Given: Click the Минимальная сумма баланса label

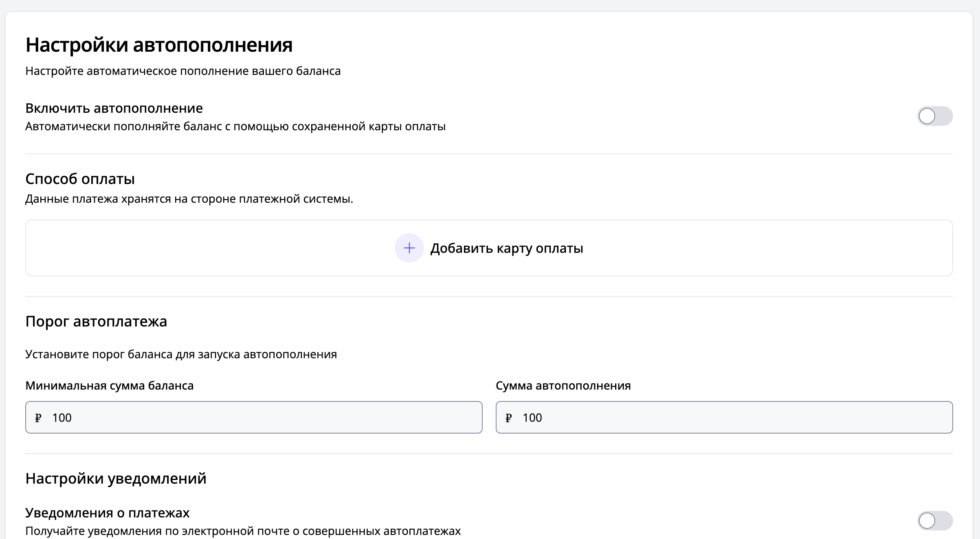Looking at the screenshot, I should coord(109,386).
